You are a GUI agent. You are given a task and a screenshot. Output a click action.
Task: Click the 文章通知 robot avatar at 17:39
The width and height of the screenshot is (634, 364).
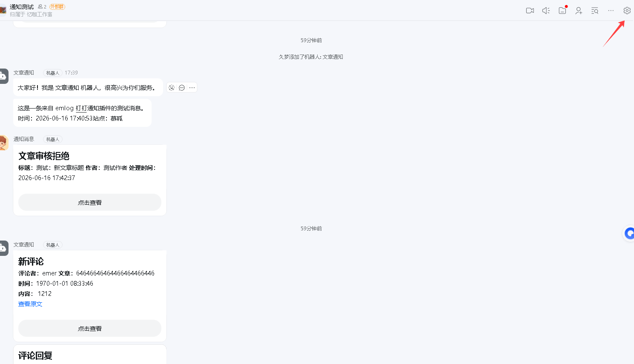3,76
